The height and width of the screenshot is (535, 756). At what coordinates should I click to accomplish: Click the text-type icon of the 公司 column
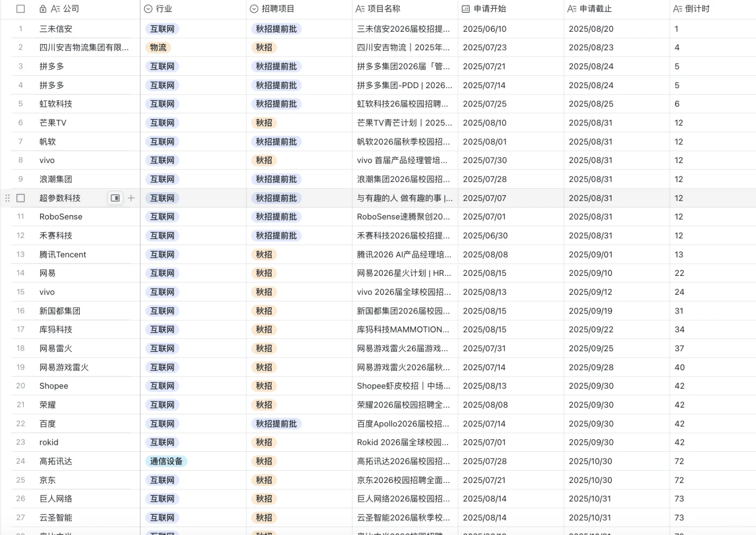(x=56, y=9)
